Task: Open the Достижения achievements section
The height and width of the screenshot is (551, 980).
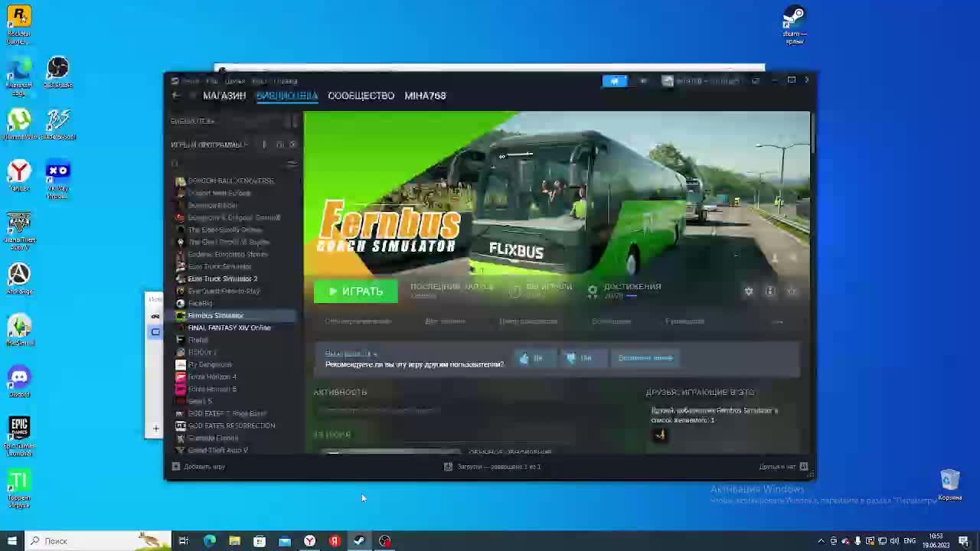Action: [x=624, y=290]
